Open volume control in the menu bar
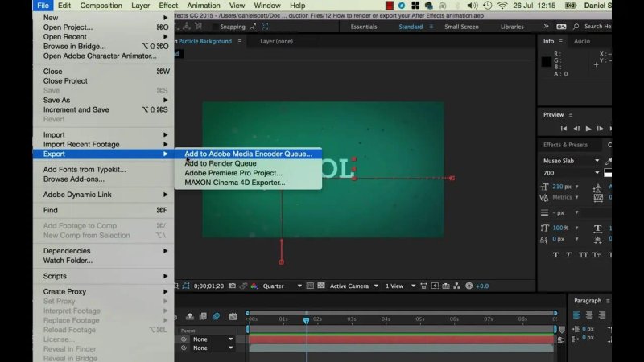This screenshot has width=644, height=362. pos(473,6)
